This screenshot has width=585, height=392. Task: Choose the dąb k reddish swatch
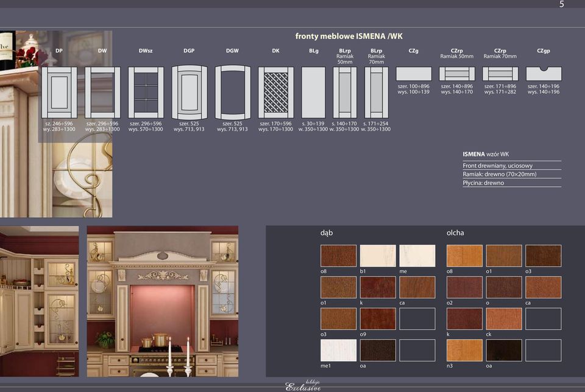pyautogui.click(x=378, y=287)
